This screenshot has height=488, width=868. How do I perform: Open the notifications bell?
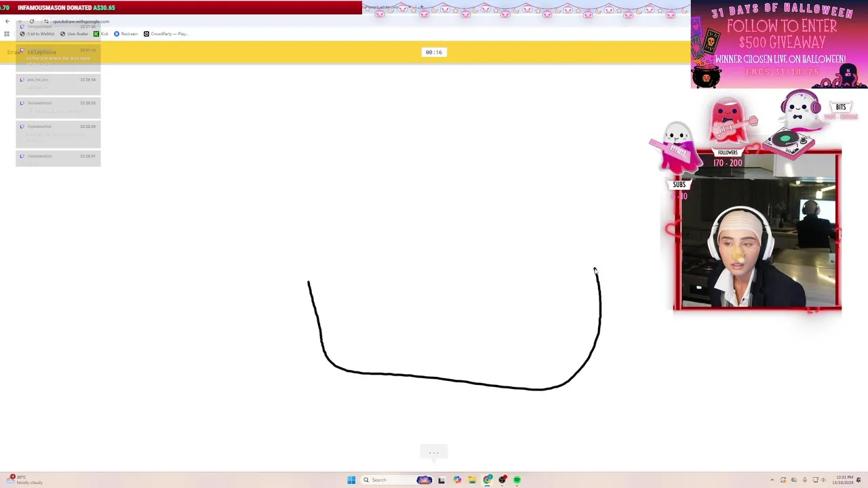[x=859, y=480]
